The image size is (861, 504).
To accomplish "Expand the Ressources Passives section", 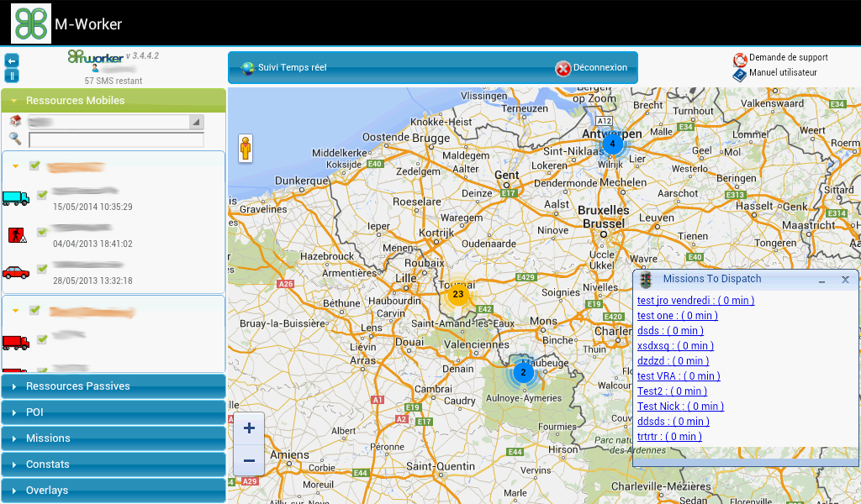I will tap(114, 386).
